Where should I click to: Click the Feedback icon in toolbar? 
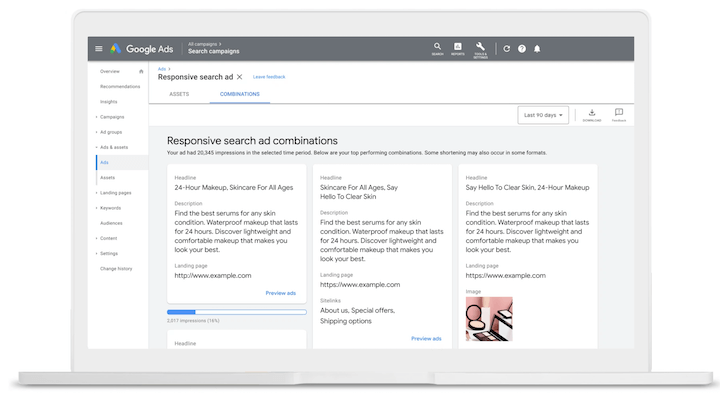(x=619, y=115)
